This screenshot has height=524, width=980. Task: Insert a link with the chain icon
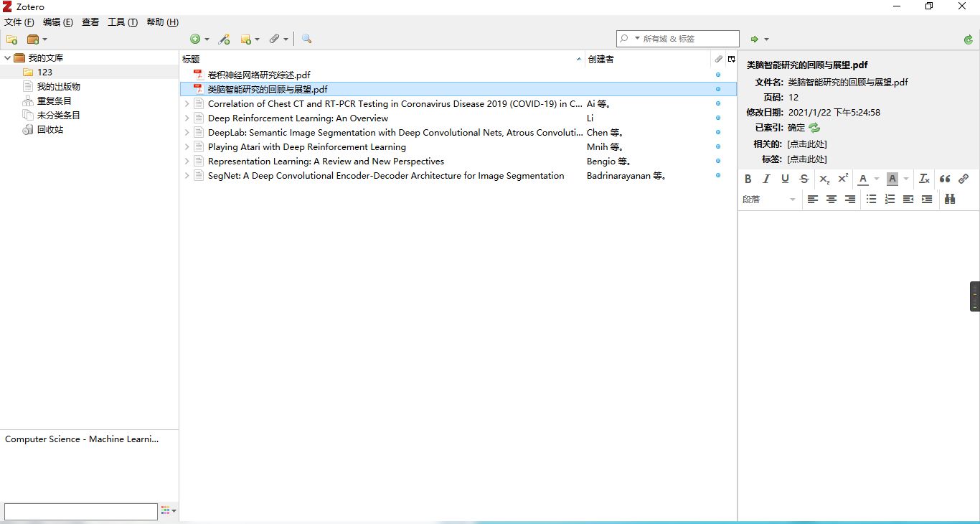point(963,179)
